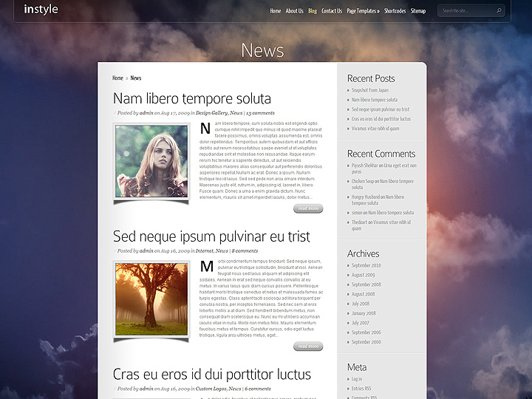The image size is (532, 399).
Task: Open recent post Vivamus vitae nibh id quam
Action: coord(375,129)
